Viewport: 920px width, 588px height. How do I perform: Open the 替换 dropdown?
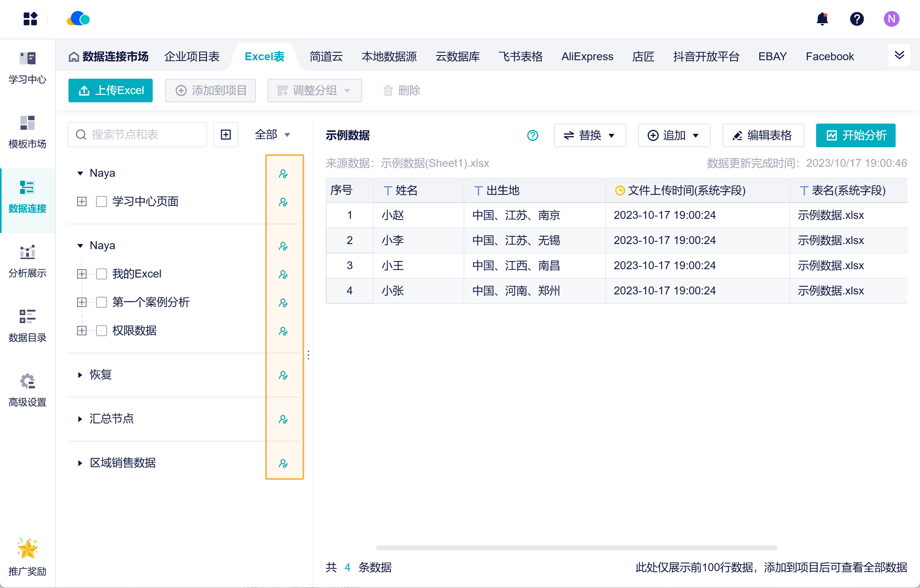(x=590, y=135)
